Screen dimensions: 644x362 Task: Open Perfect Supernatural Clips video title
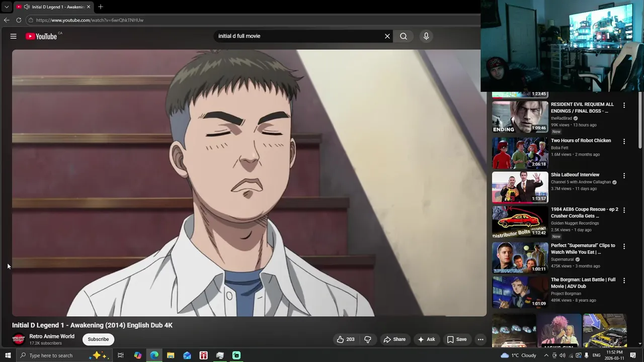point(583,249)
